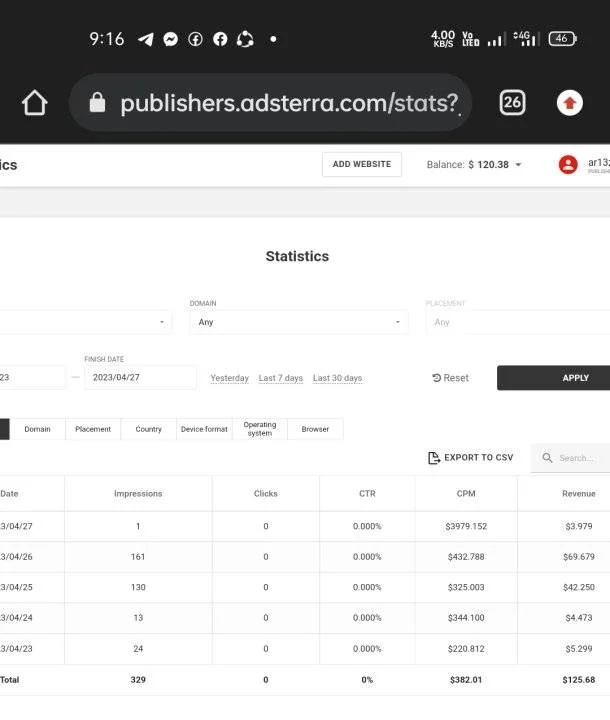This screenshot has height=720, width=610.
Task: Sort by the Date column header
Action: (9, 494)
